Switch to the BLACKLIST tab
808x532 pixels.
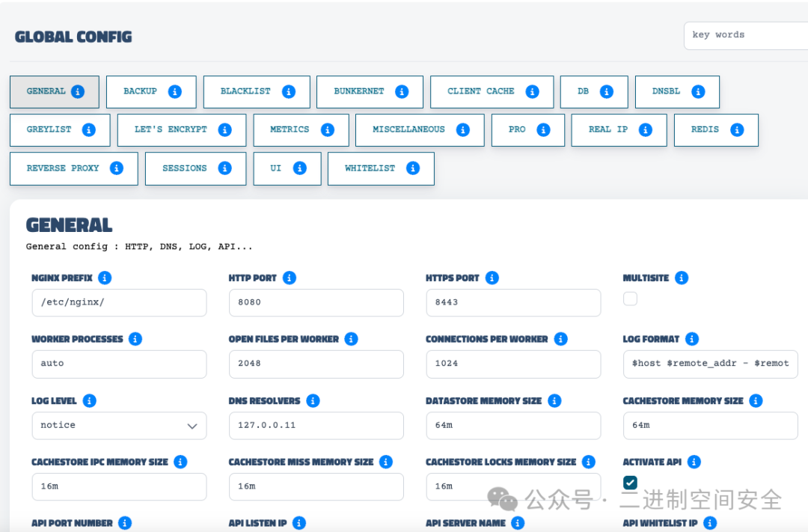point(256,91)
